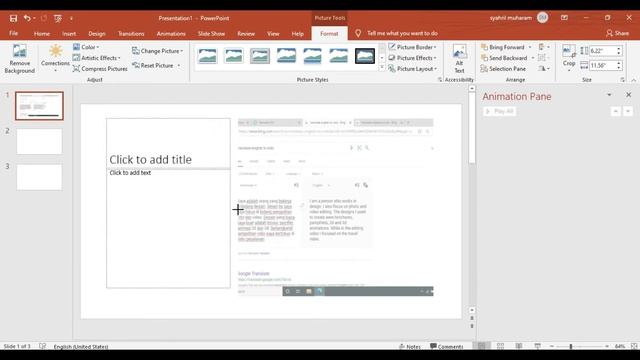This screenshot has height=360, width=640.
Task: Open Artistic Effects options
Action: click(97, 58)
